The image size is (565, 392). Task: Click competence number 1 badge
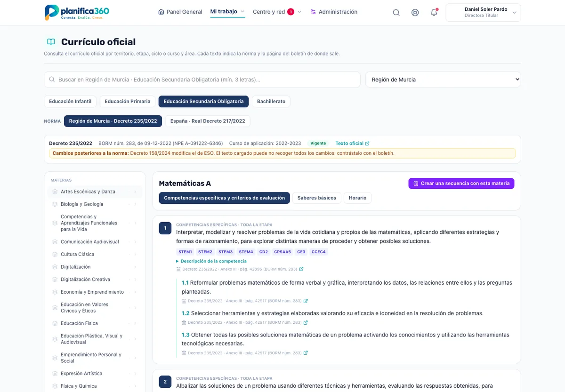pyautogui.click(x=165, y=228)
